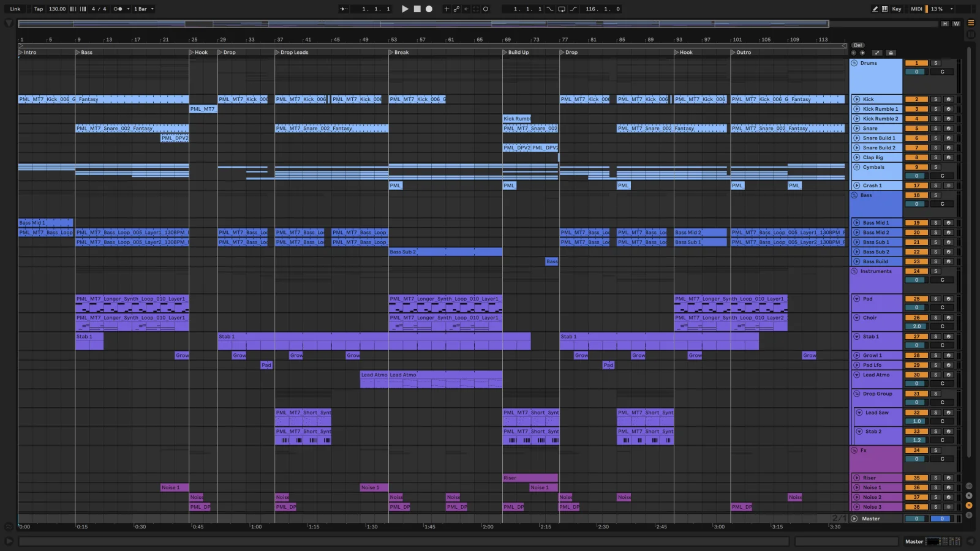The image size is (980, 551).
Task: Solo the Pad Lfo track
Action: click(936, 365)
